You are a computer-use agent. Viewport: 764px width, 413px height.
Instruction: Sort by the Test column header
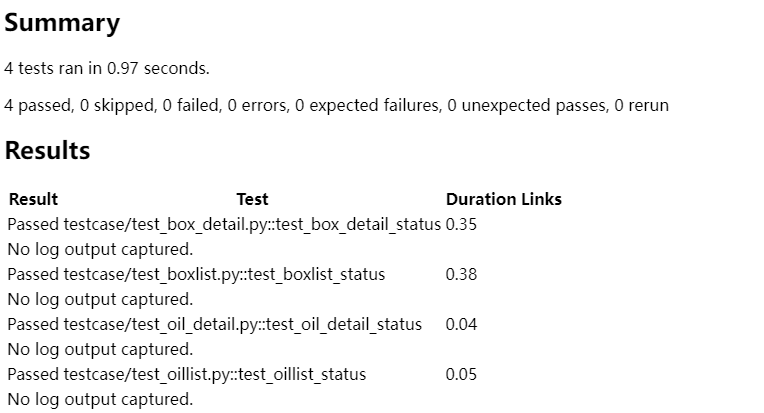(x=252, y=199)
